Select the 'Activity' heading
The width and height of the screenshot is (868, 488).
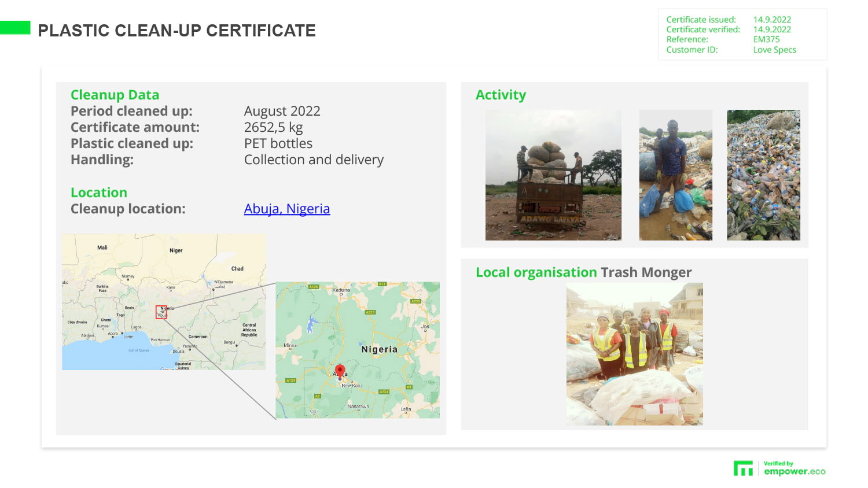point(501,95)
